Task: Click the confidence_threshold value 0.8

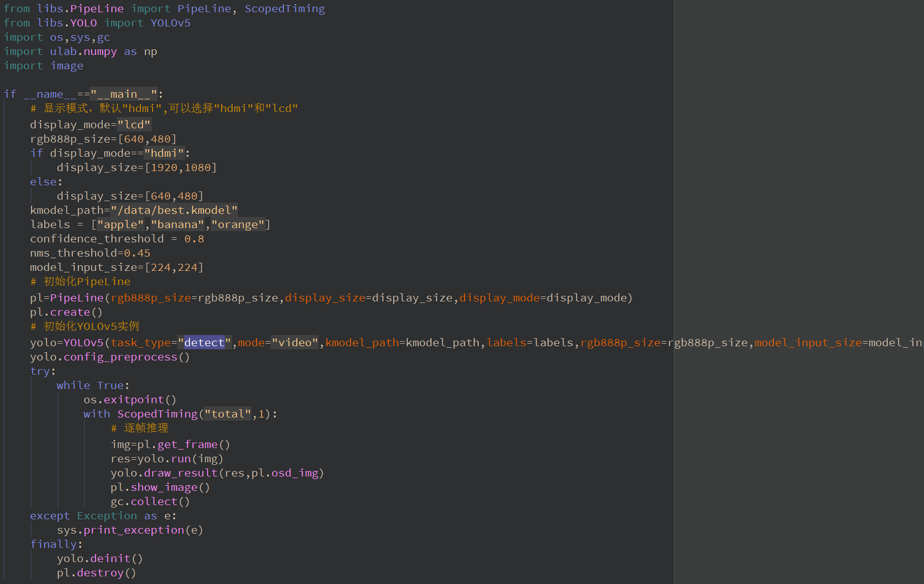Action: point(194,239)
